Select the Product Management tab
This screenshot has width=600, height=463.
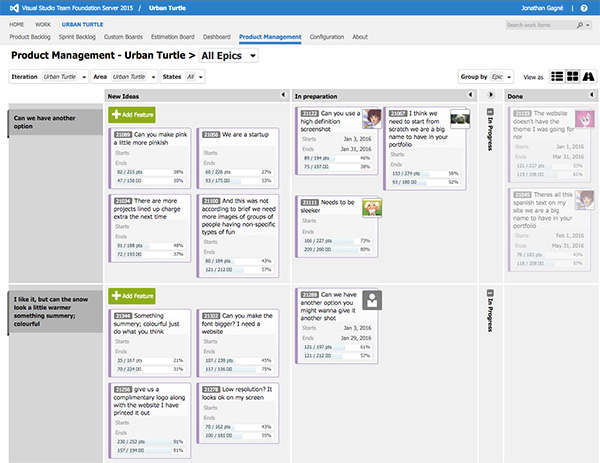click(270, 37)
